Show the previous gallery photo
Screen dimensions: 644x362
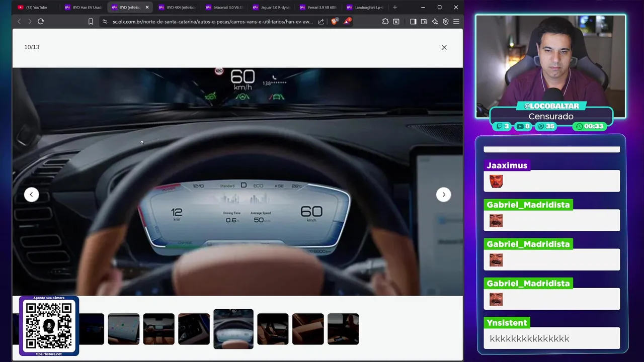point(32,195)
